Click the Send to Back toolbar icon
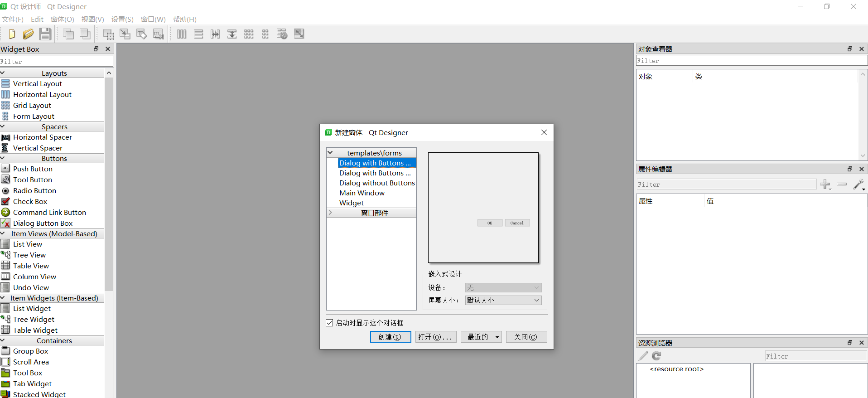868x398 pixels. (85, 34)
